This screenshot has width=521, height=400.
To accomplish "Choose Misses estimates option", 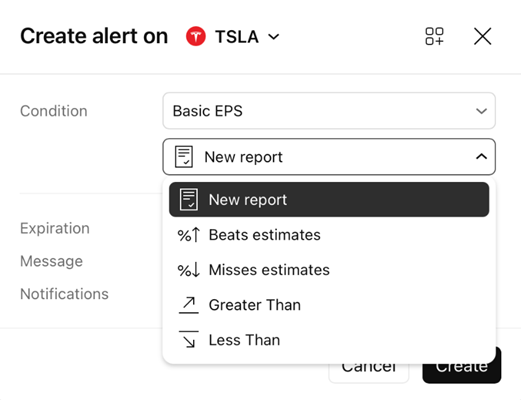I will pos(329,270).
